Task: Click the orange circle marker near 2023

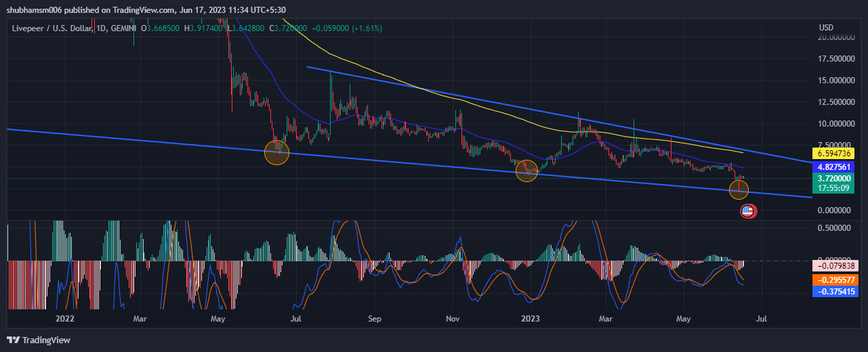Action: click(x=526, y=171)
